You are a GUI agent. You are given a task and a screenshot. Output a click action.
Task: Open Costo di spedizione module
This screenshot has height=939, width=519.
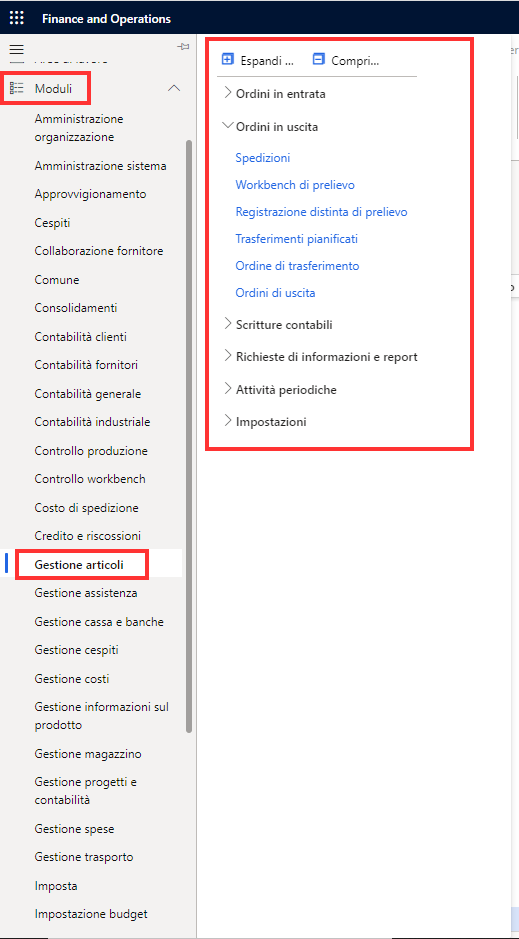click(x=87, y=508)
